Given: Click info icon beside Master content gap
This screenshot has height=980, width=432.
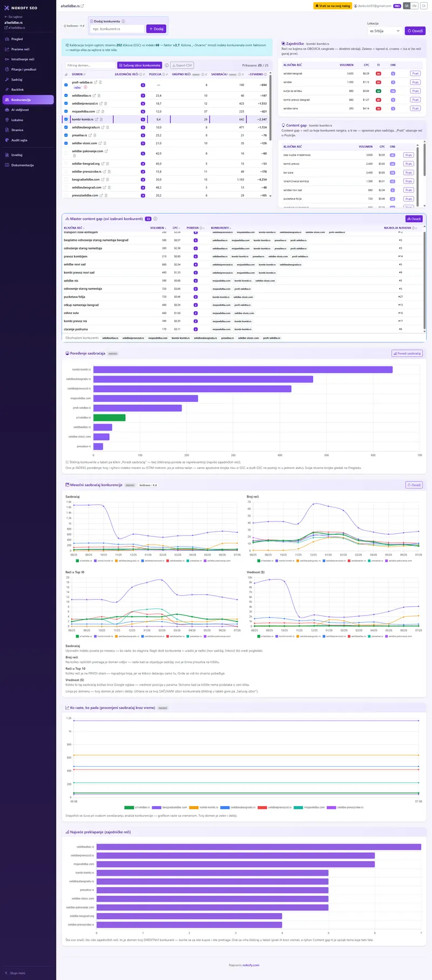Looking at the screenshot, I should pos(156,219).
